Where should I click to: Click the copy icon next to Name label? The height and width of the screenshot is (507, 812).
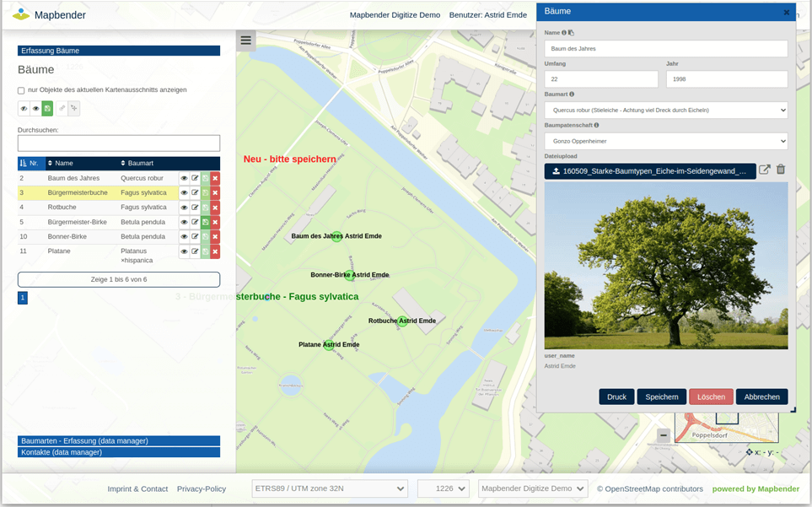point(572,33)
